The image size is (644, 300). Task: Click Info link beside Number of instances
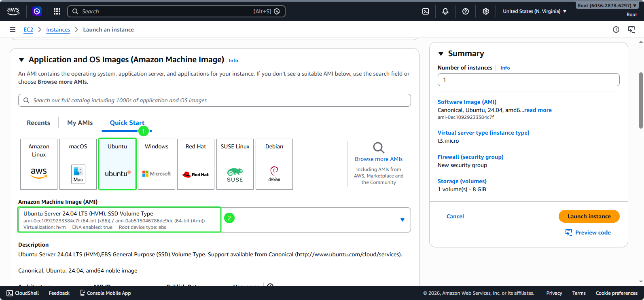pyautogui.click(x=505, y=68)
